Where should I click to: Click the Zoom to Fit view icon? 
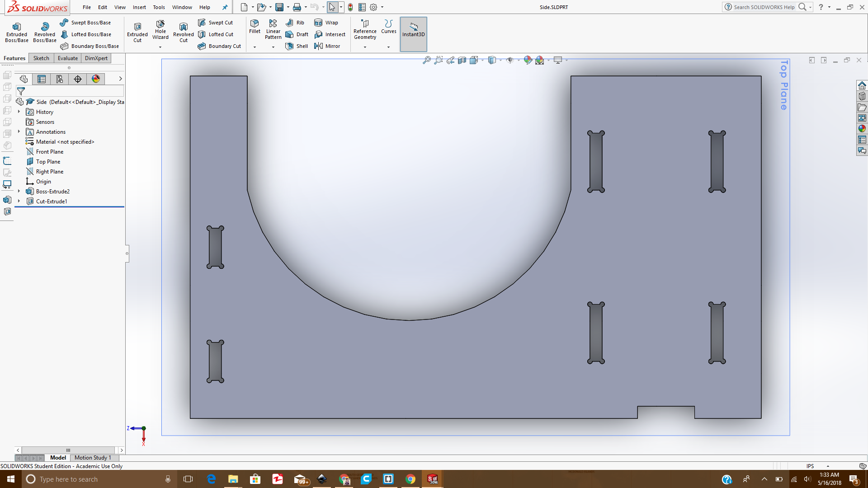[x=426, y=60]
